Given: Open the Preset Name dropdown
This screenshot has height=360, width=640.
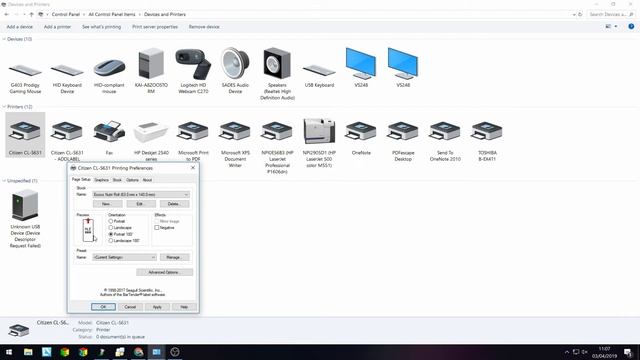Looking at the screenshot, I should [x=124, y=257].
